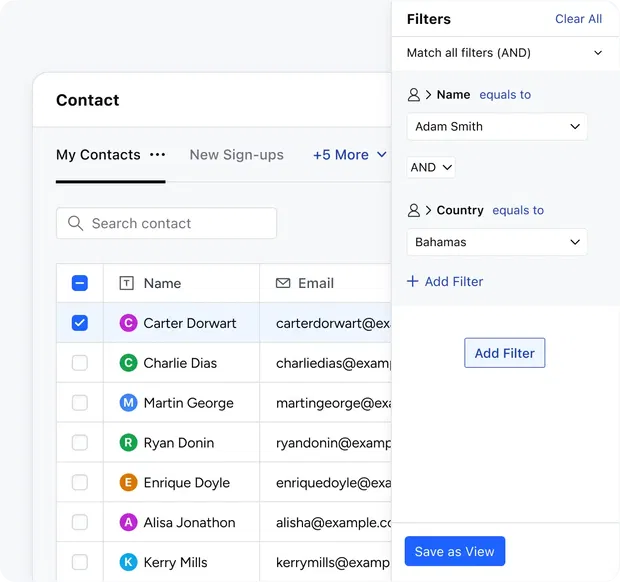Click the person icon beside Country filter
The width and height of the screenshot is (620, 582).
pyautogui.click(x=414, y=210)
